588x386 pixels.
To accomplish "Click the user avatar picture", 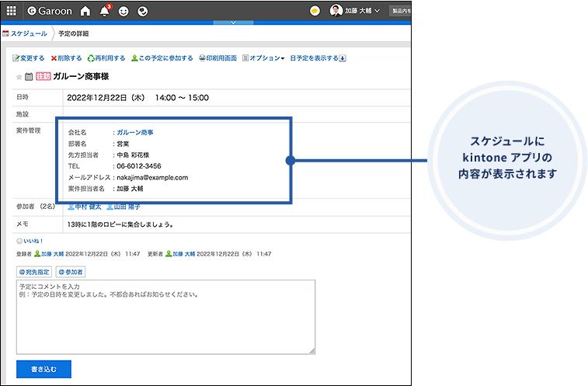I will coord(336,11).
